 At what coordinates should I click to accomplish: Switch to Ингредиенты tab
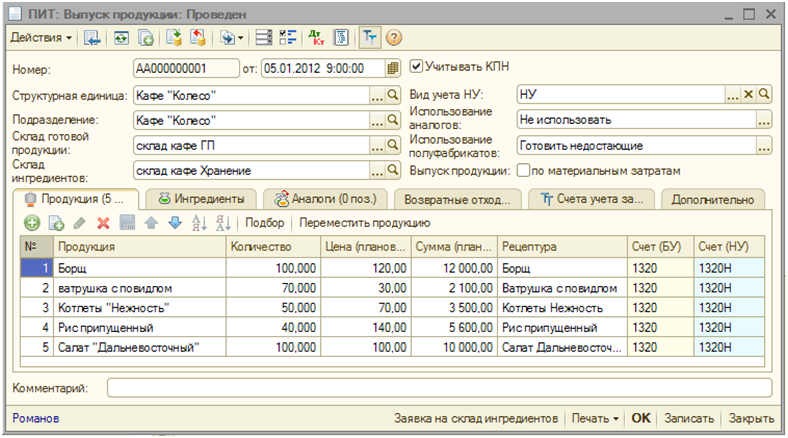pos(203,198)
